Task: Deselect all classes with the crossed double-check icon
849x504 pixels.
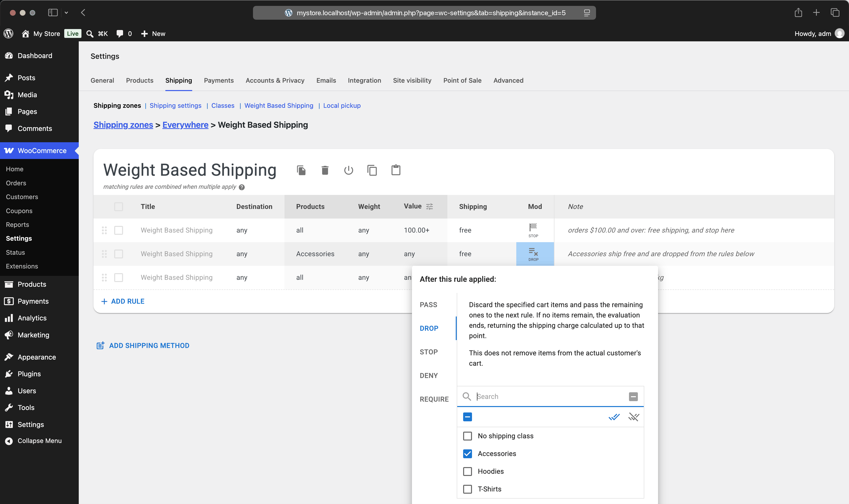Action: pyautogui.click(x=634, y=417)
